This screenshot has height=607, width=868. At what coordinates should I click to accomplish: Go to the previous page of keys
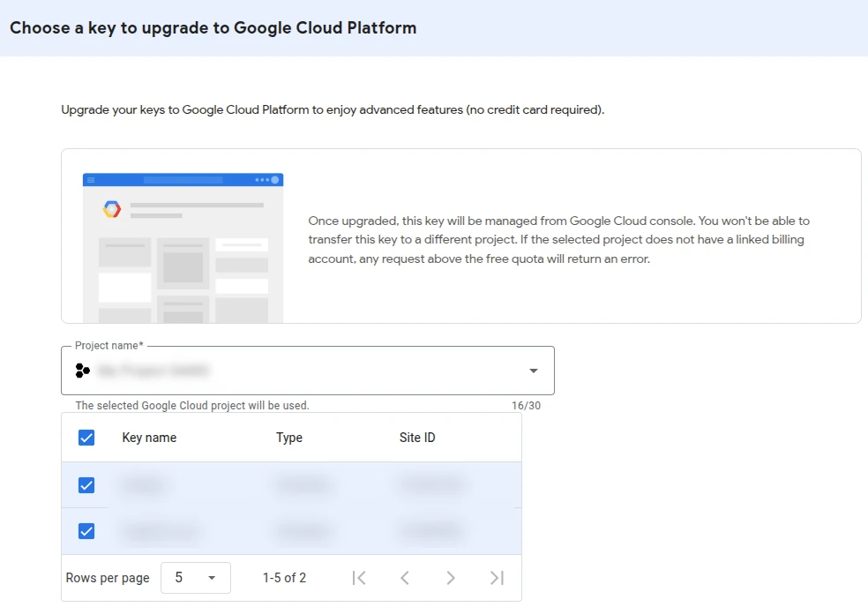[405, 578]
